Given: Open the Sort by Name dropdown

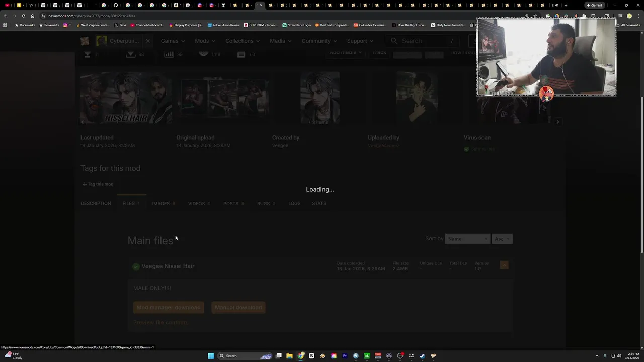Looking at the screenshot, I should pyautogui.click(x=467, y=239).
